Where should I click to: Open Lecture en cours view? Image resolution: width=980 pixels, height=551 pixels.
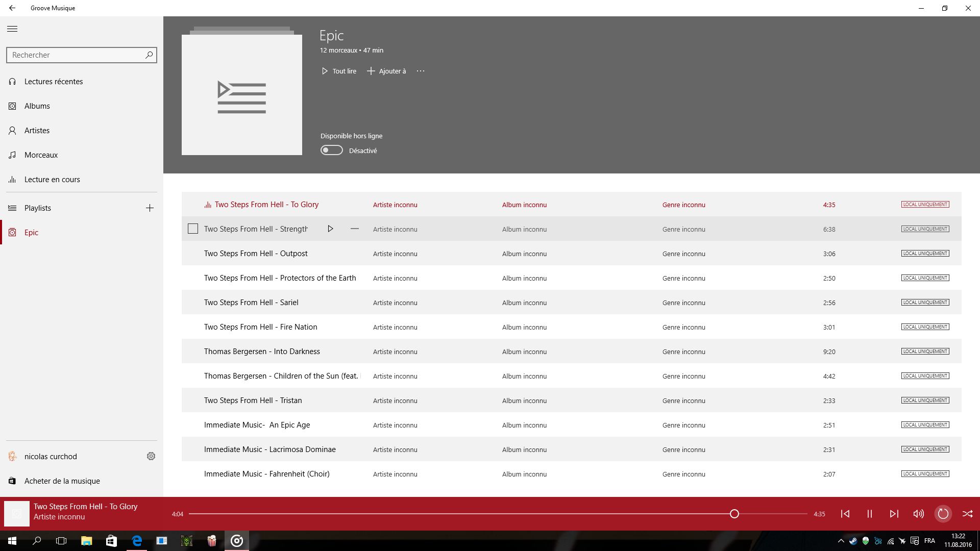[52, 180]
